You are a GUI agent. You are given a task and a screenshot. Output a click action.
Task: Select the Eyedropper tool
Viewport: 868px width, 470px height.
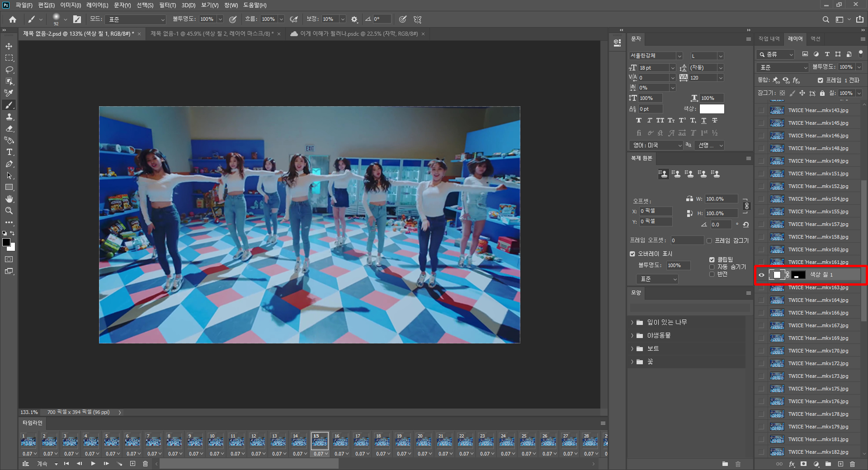coord(9,93)
